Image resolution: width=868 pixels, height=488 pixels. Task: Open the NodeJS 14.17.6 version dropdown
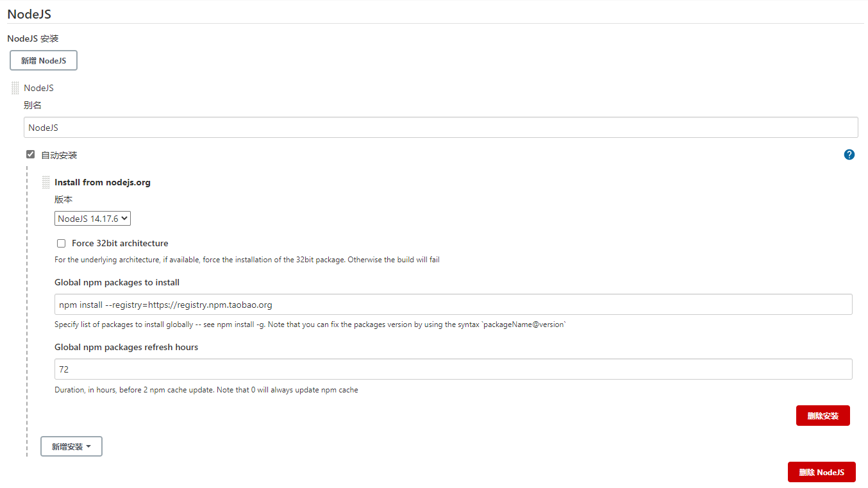coord(92,219)
